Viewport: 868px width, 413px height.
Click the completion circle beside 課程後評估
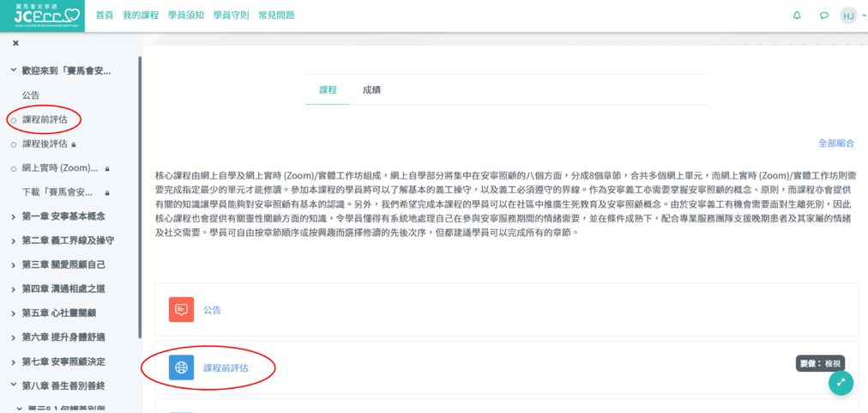(13, 144)
